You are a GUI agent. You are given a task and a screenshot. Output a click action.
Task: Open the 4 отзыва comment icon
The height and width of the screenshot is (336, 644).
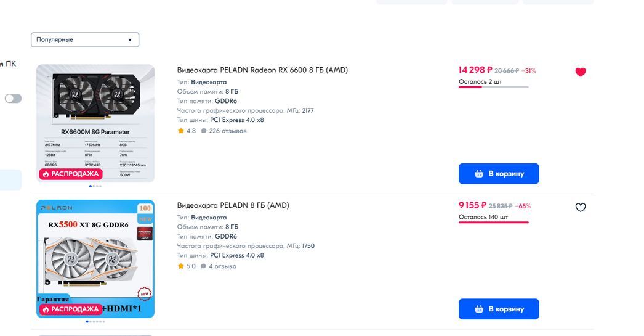click(x=204, y=266)
